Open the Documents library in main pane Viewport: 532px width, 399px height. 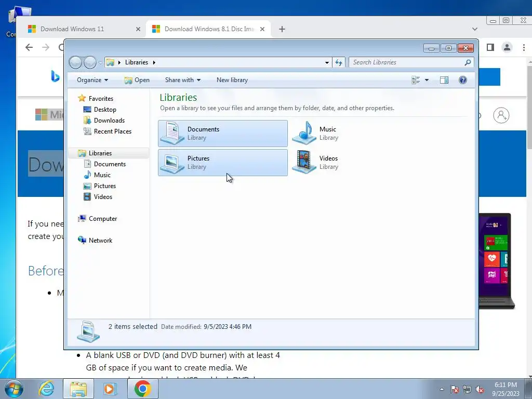[x=222, y=134]
